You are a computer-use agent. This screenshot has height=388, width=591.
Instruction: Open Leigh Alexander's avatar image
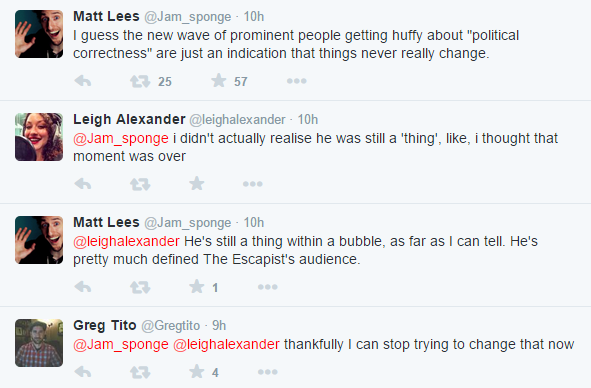39,137
